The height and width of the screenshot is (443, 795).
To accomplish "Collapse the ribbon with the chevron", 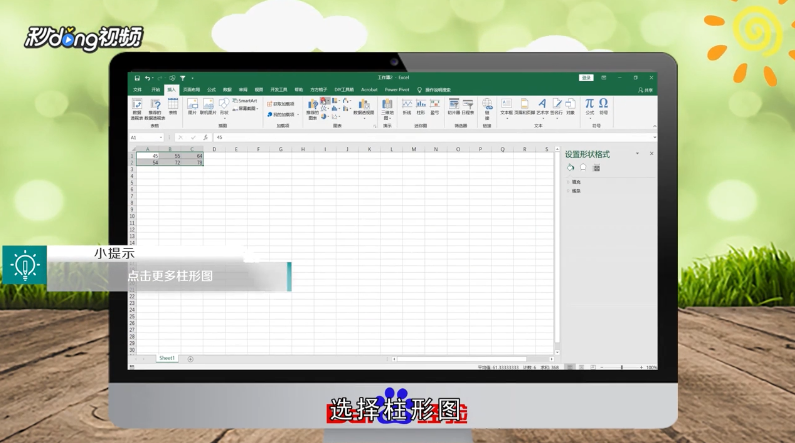I will pos(655,126).
